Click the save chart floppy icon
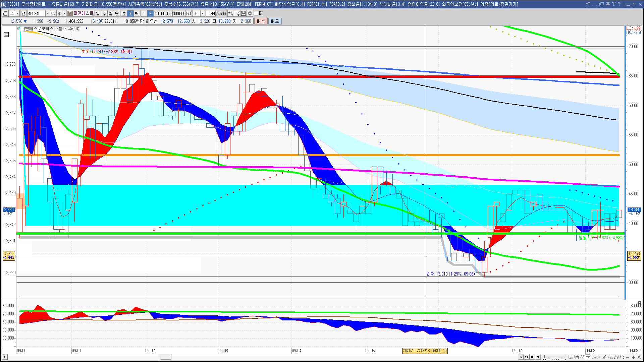 pyautogui.click(x=244, y=13)
